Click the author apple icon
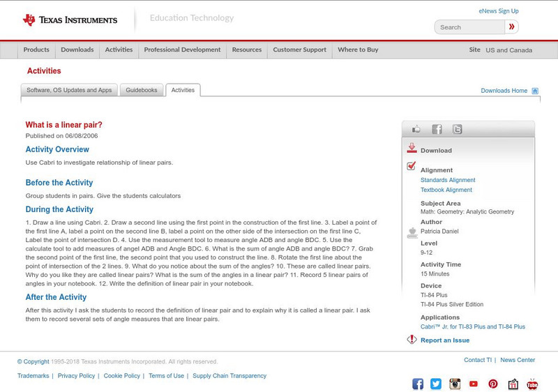Viewport: 558px width, 392px height. point(412,233)
